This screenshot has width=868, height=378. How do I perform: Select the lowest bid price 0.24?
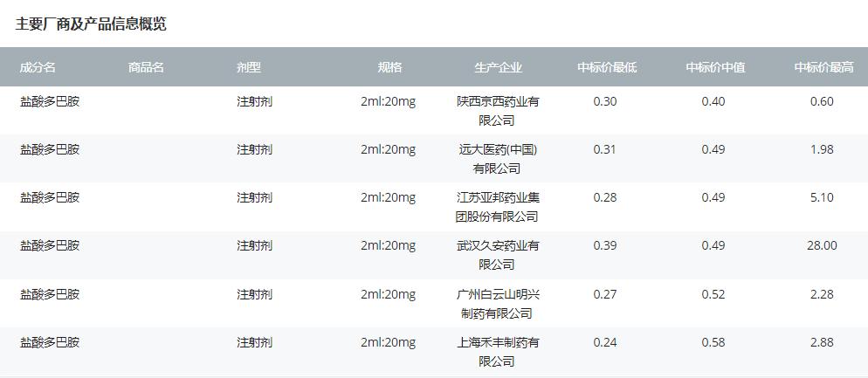[x=605, y=342]
